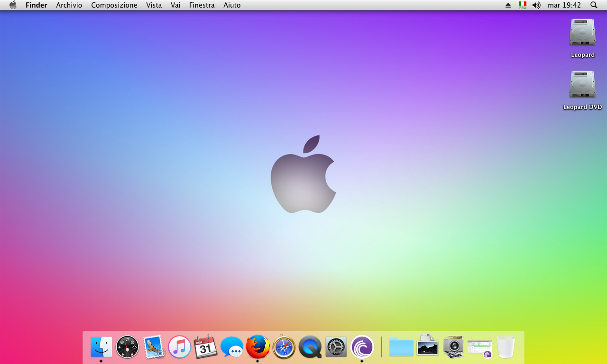The image size is (607, 364).
Task: Open the Apple menu
Action: (x=13, y=5)
